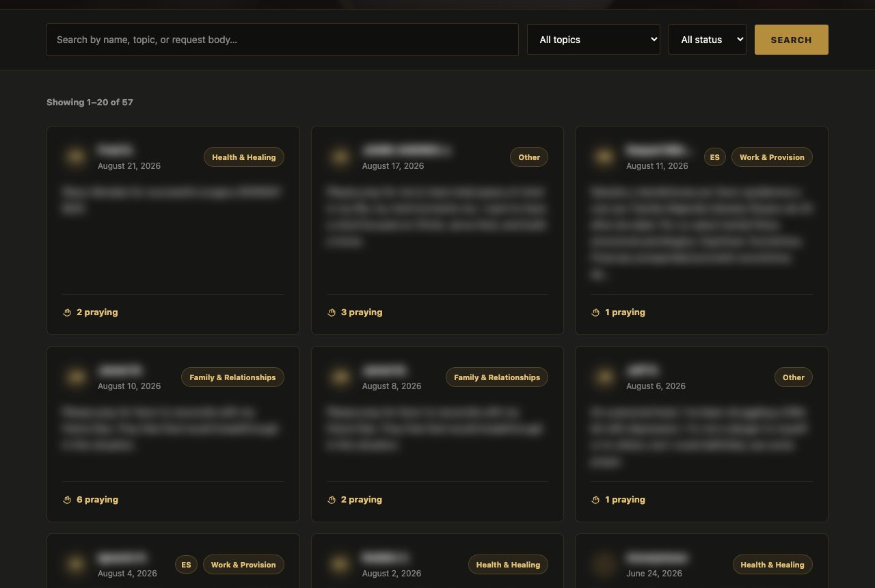Focus the search by name or topic field

(x=282, y=40)
